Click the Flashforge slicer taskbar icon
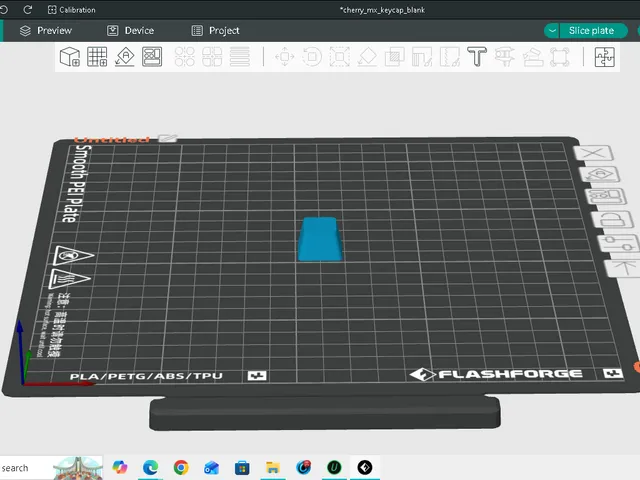640x480 pixels. [x=364, y=467]
